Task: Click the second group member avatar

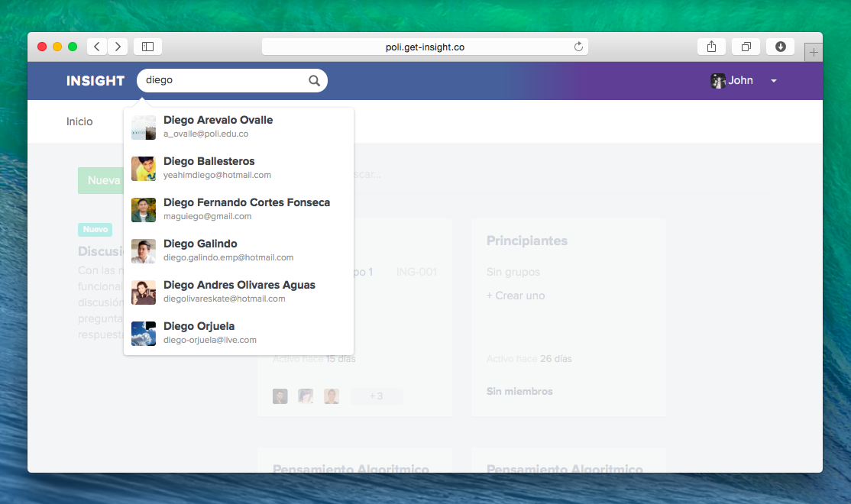Action: tap(306, 396)
